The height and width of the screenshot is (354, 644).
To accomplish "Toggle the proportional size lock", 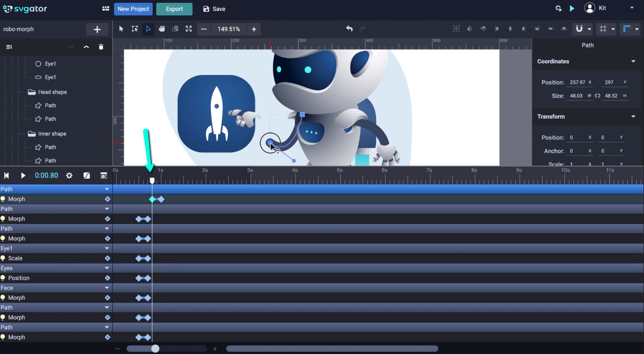I will [597, 96].
